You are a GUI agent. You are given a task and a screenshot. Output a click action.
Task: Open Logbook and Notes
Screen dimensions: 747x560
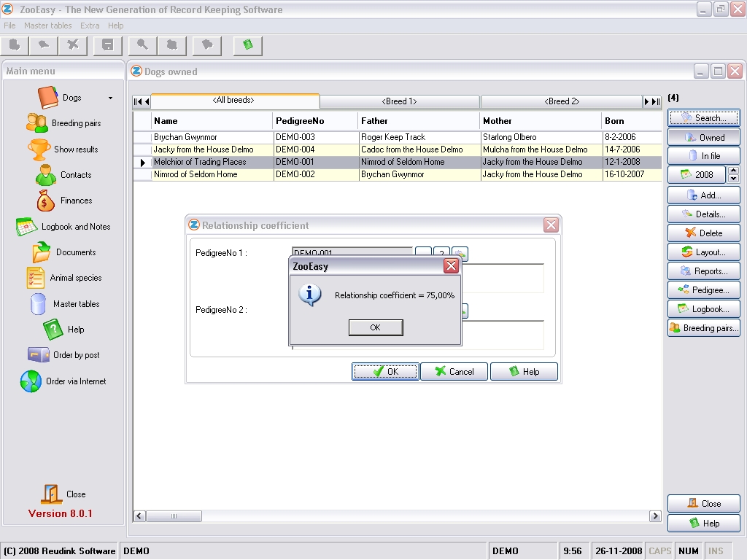[63, 227]
